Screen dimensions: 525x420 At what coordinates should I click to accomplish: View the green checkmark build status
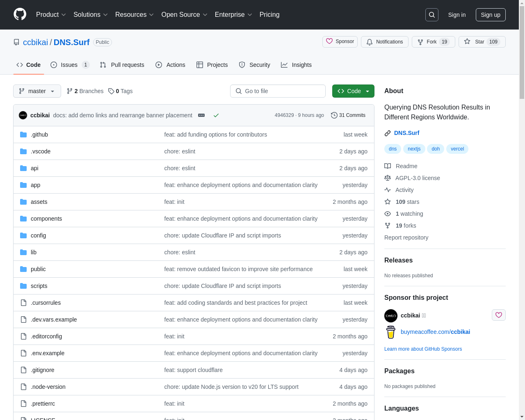tap(216, 115)
